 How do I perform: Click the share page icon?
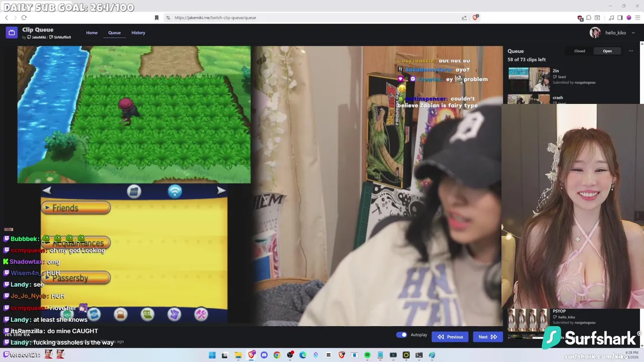(464, 18)
